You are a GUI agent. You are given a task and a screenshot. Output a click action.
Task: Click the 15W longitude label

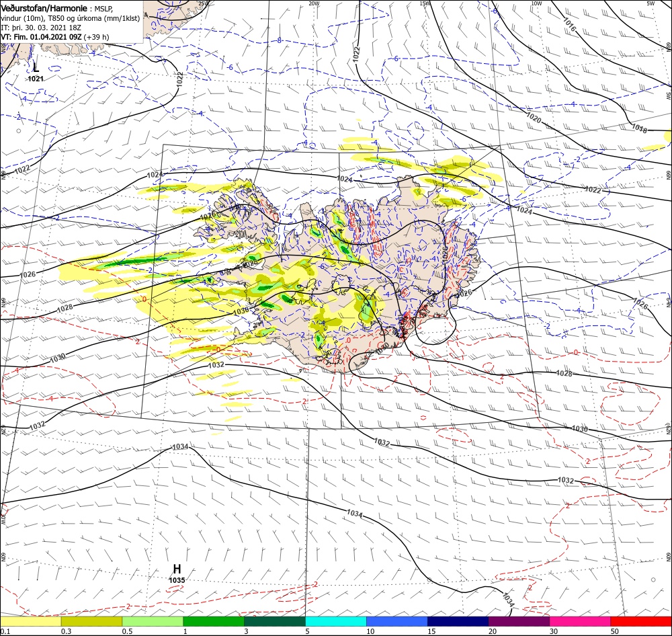[425, 3]
